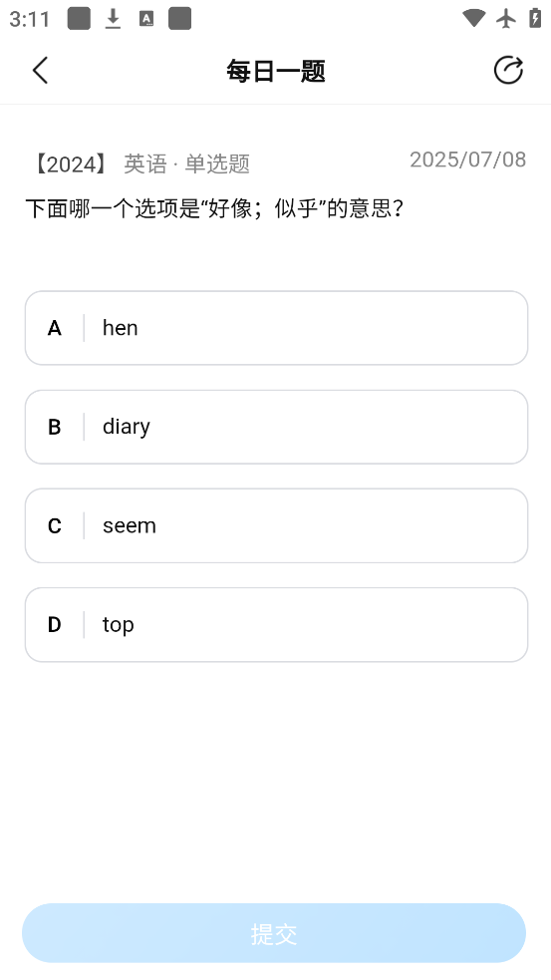Tap the download notification icon

pos(113,19)
